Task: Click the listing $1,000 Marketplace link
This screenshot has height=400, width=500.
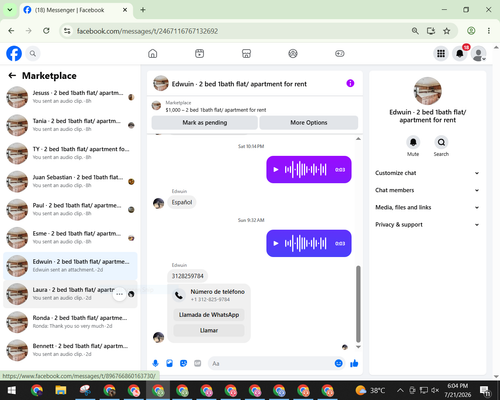Action: [216, 110]
